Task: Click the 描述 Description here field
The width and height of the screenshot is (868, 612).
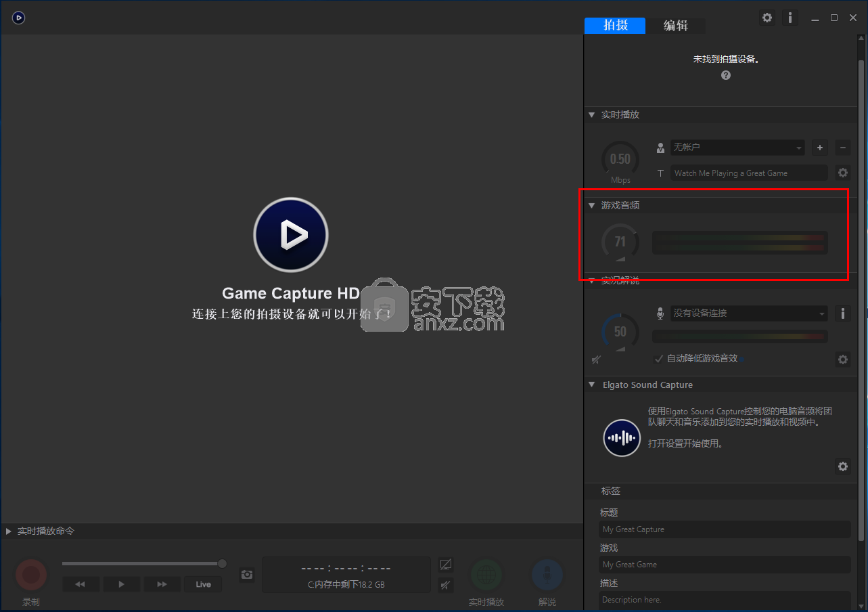Action: click(725, 600)
